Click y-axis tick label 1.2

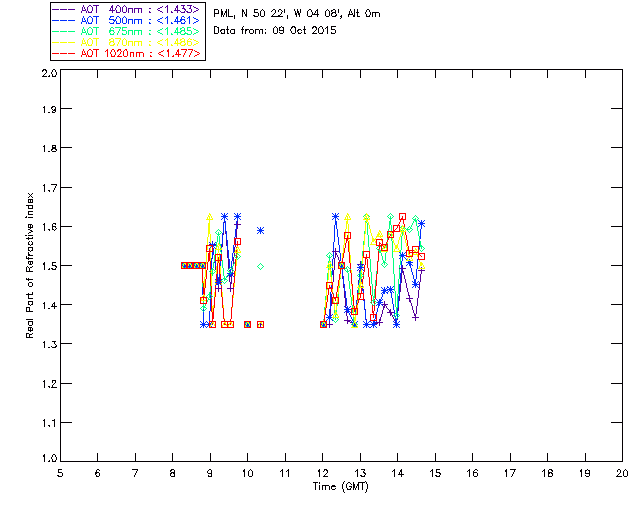pos(49,384)
